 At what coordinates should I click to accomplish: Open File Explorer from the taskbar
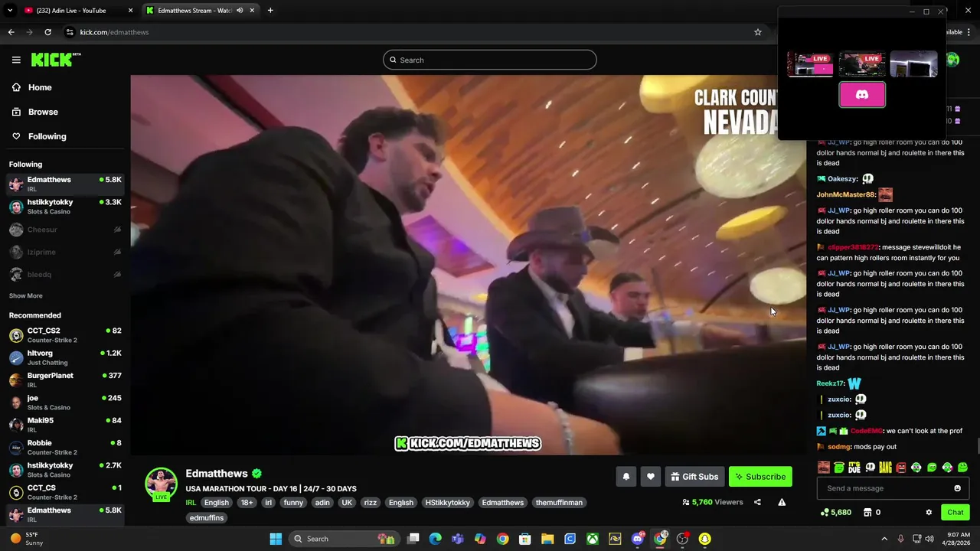tap(547, 539)
